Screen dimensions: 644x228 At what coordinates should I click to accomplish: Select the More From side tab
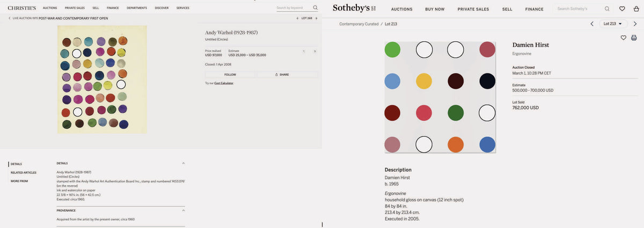[19, 181]
